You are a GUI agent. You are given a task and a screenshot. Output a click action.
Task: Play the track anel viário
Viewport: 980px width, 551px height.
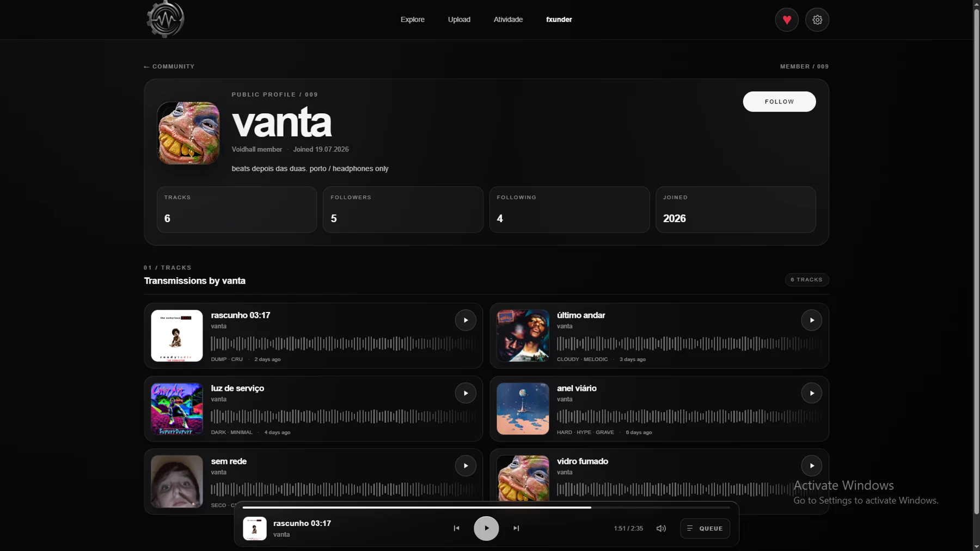pyautogui.click(x=812, y=393)
